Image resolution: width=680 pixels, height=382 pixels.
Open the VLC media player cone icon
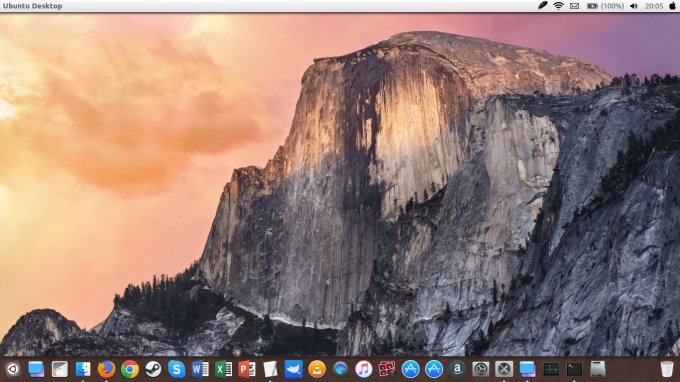coord(317,369)
